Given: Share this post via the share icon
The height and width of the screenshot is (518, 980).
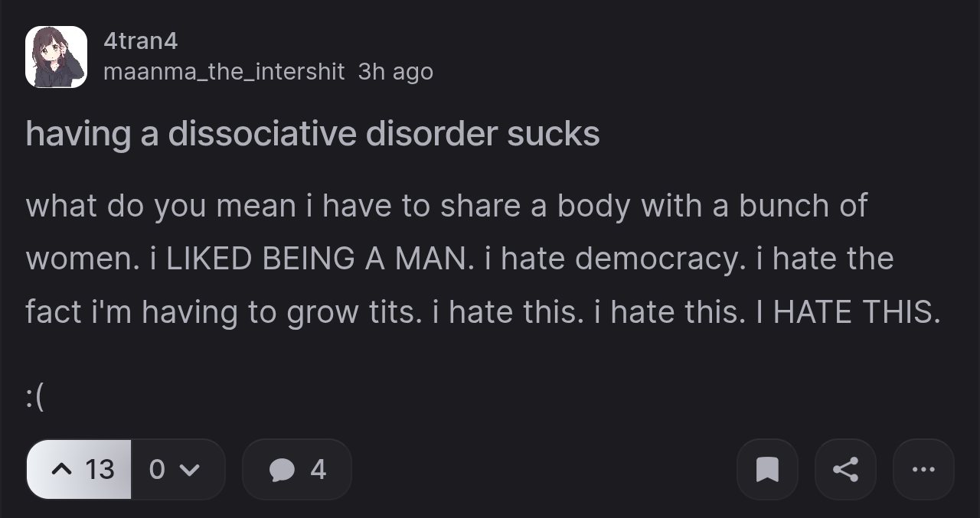Looking at the screenshot, I should [x=845, y=469].
